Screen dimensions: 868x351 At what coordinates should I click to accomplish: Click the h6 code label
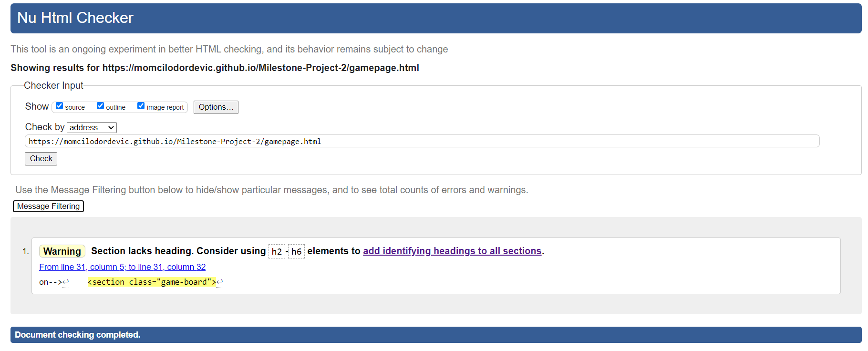296,251
